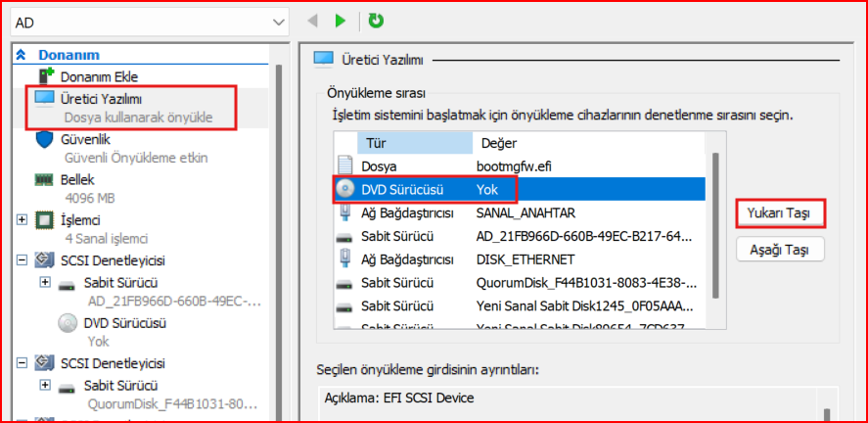This screenshot has width=868, height=423.
Task: Select the Bellek memory icon
Action: pos(45,180)
